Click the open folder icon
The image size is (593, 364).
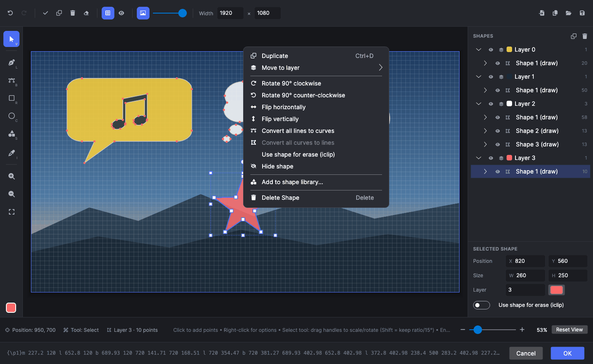click(568, 13)
